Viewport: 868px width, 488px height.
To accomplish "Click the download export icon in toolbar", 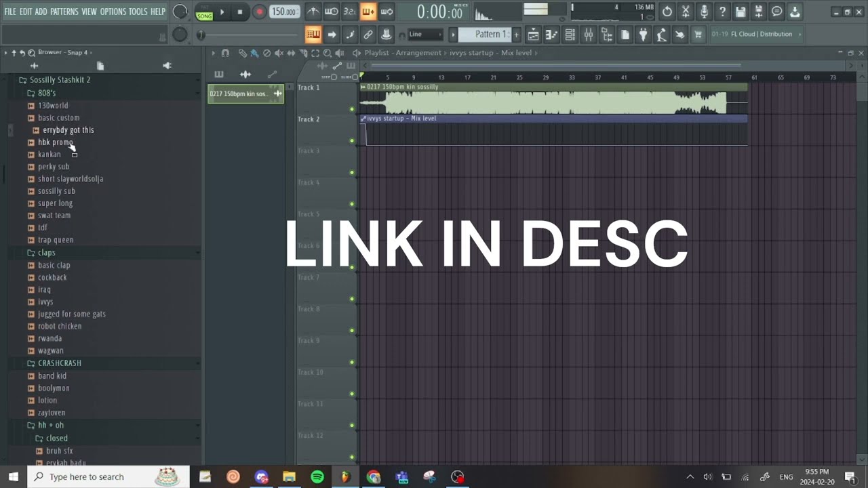I will [x=795, y=12].
